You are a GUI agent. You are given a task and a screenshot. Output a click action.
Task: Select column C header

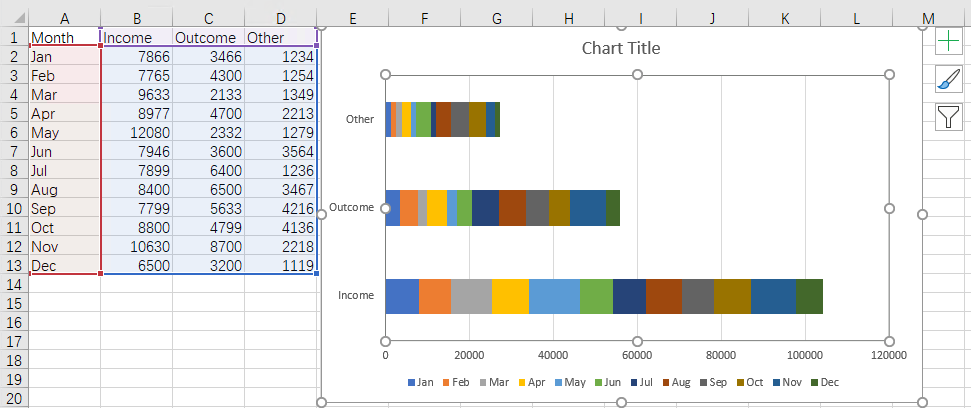pos(208,19)
